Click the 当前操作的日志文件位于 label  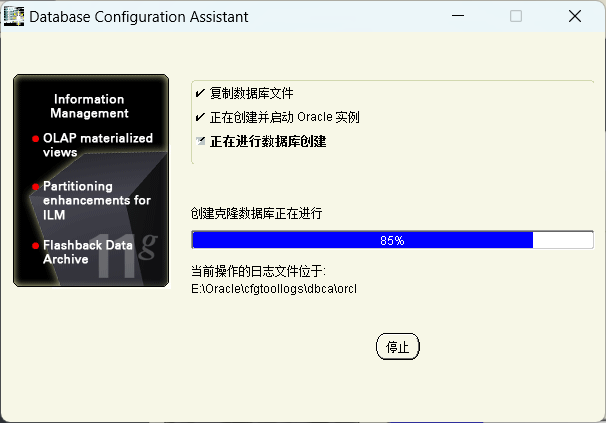click(259, 271)
